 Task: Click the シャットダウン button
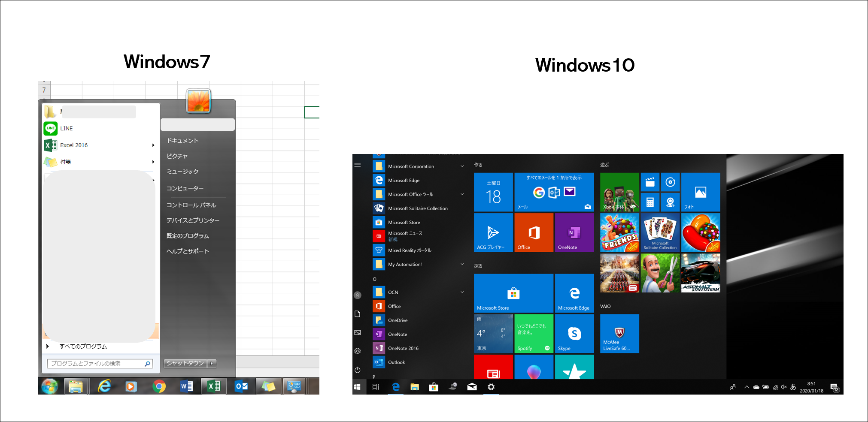click(185, 364)
